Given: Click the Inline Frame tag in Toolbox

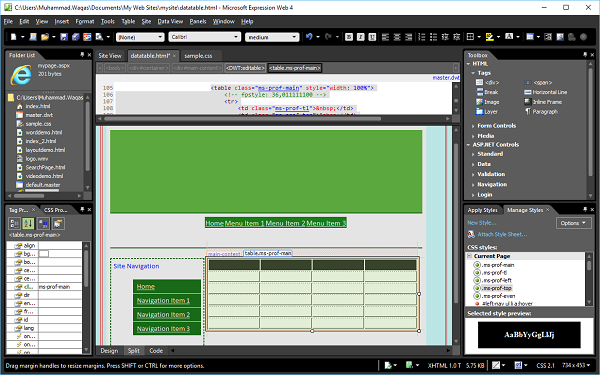Looking at the screenshot, I should click(543, 102).
